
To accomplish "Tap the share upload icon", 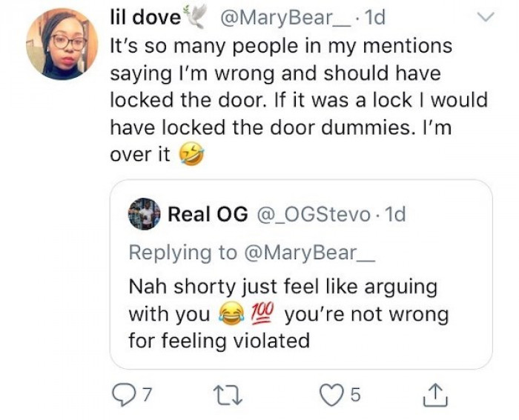I will pyautogui.click(x=436, y=395).
